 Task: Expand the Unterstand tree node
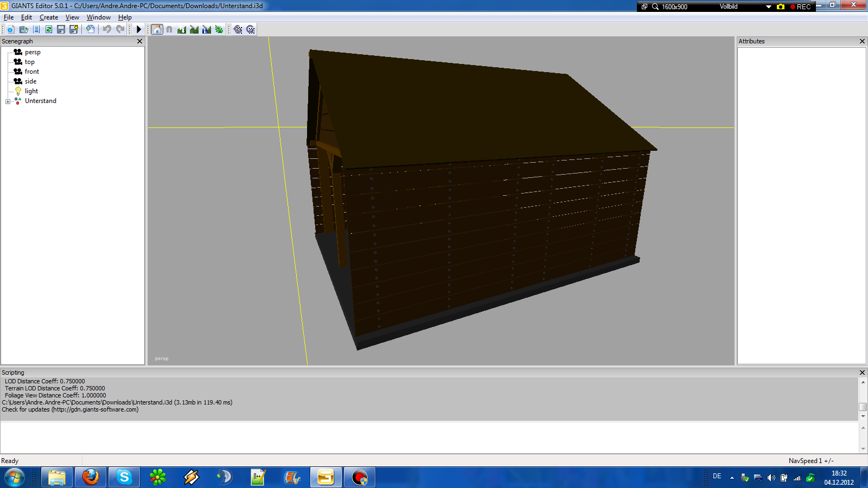click(8, 101)
